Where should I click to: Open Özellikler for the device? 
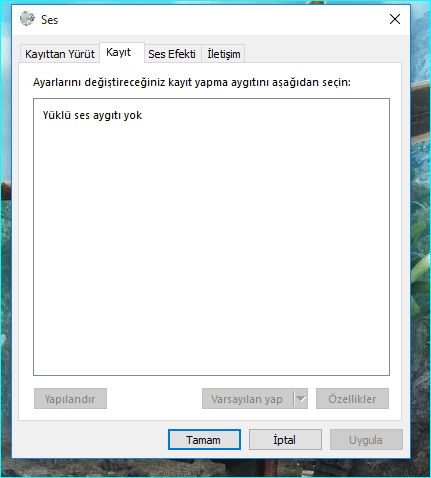352,398
